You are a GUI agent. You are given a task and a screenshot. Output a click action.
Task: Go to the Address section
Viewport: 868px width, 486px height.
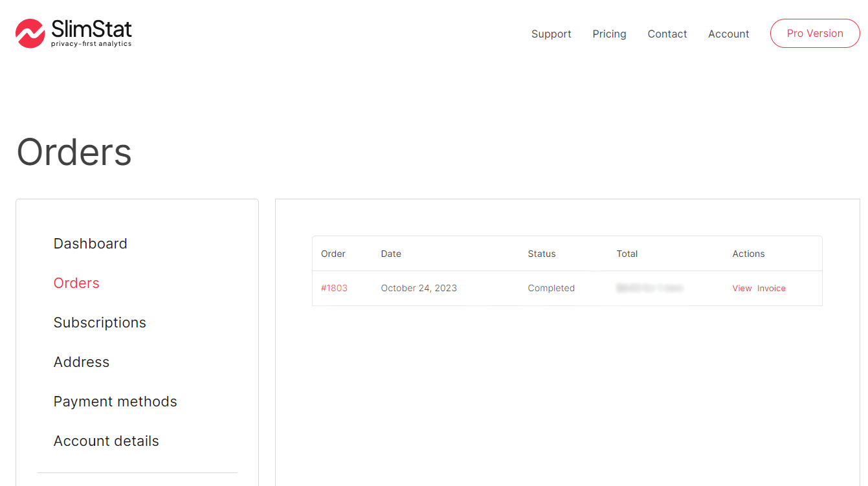tap(82, 362)
